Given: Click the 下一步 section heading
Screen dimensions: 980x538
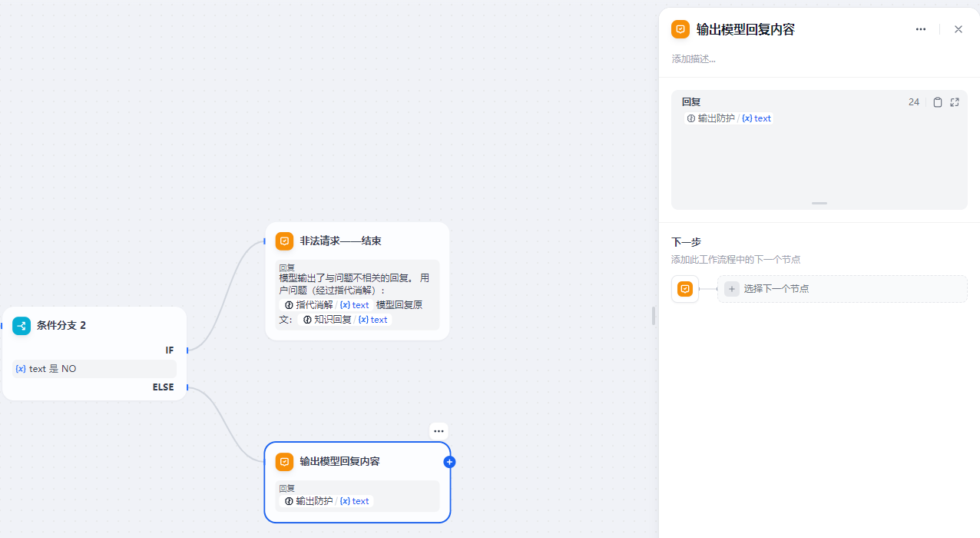Looking at the screenshot, I should pyautogui.click(x=686, y=242).
